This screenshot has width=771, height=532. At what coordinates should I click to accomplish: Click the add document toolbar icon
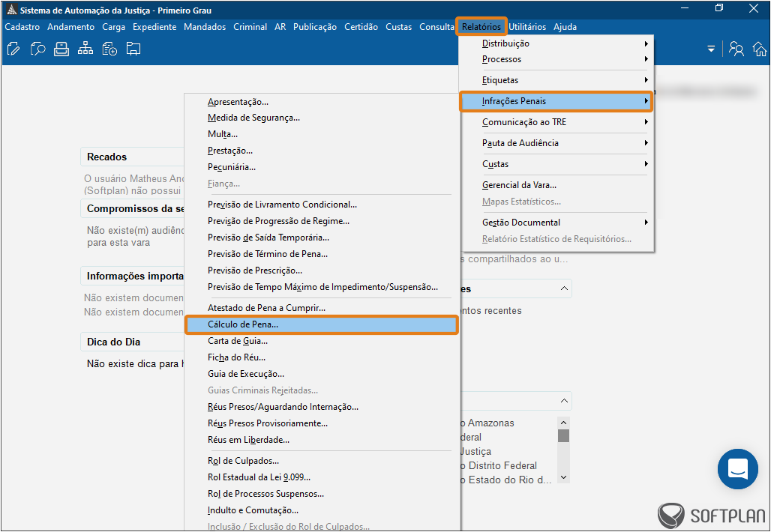click(x=109, y=49)
